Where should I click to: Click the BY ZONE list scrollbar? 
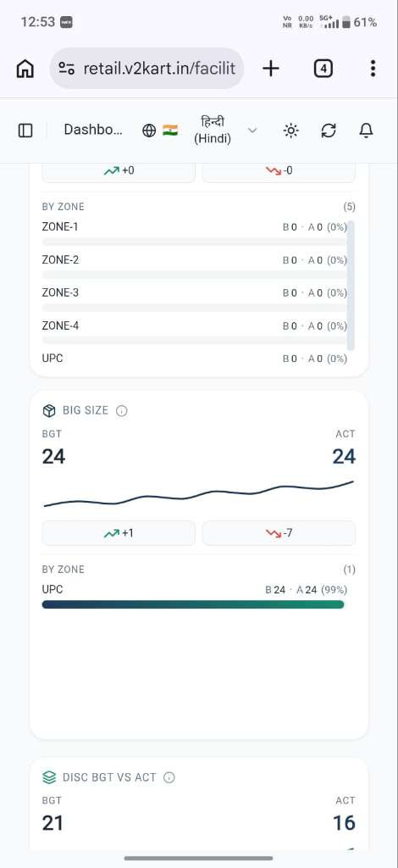(x=351, y=285)
